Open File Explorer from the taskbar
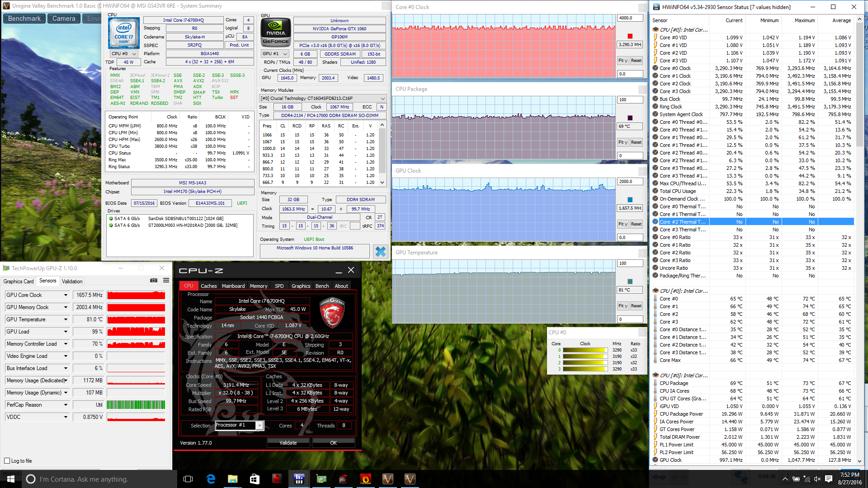This screenshot has height=488, width=868. pyautogui.click(x=232, y=479)
